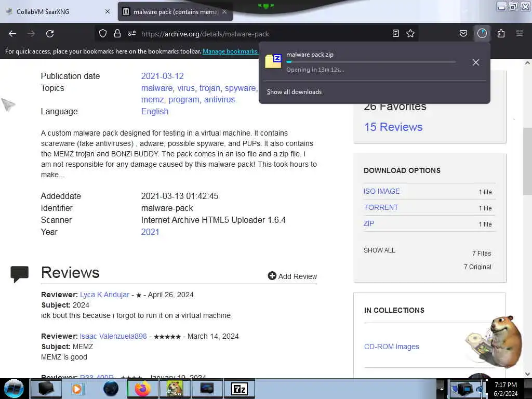The width and height of the screenshot is (532, 399).
Task: Toggle reader view icon in address bar
Action: 395,33
